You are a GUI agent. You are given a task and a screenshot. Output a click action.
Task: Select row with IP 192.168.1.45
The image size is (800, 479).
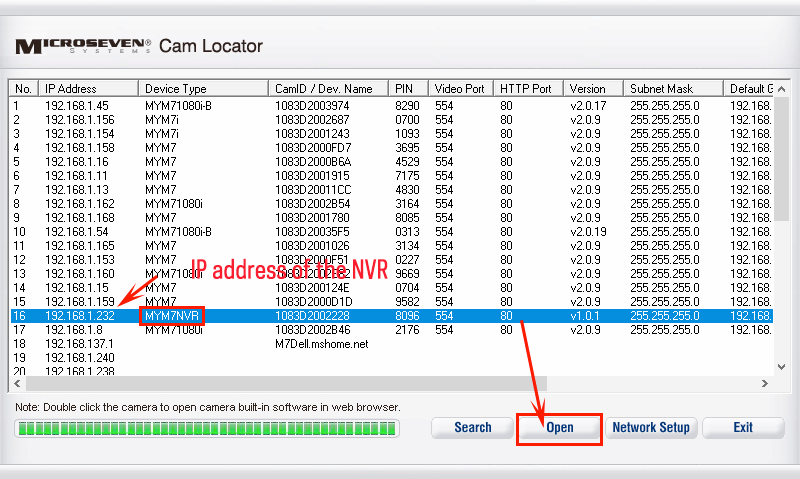click(x=391, y=106)
